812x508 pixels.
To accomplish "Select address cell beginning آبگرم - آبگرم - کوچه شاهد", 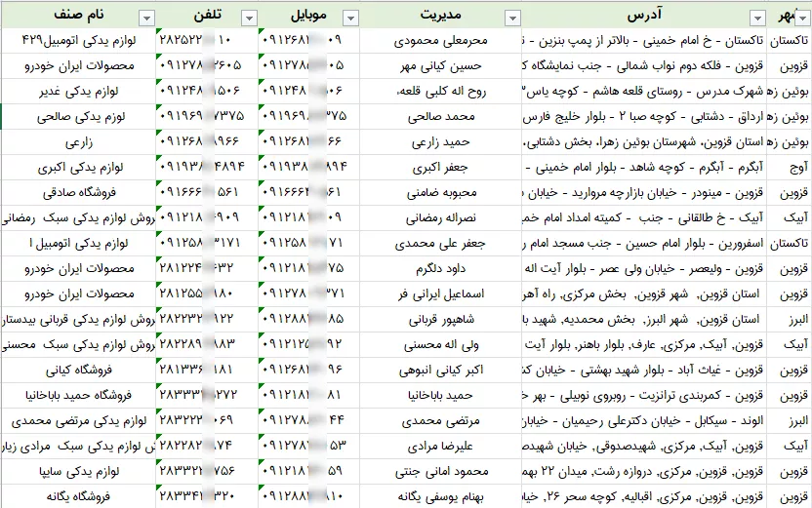I will click(x=644, y=167).
